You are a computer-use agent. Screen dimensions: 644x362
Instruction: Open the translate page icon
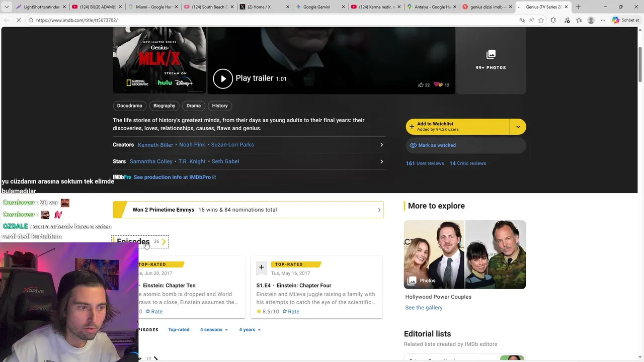tap(522, 20)
